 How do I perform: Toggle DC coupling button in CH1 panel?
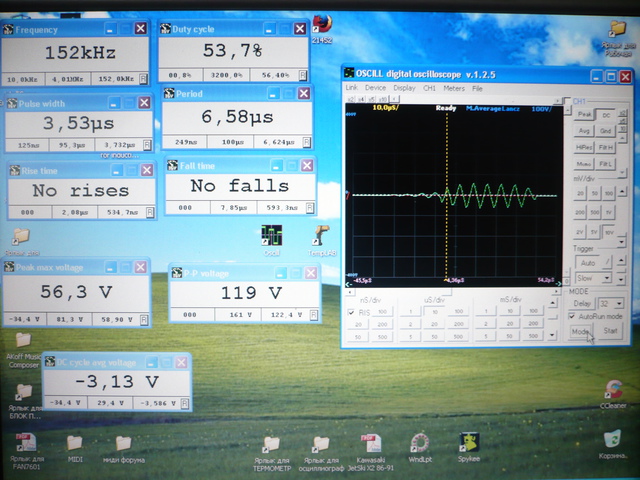pos(606,115)
